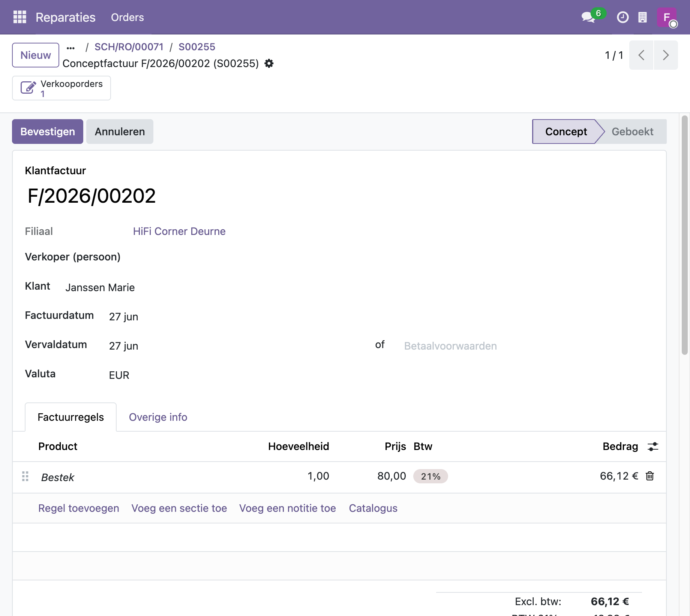The image size is (690, 616).
Task: Click line amount 66,12 €
Action: 619,476
